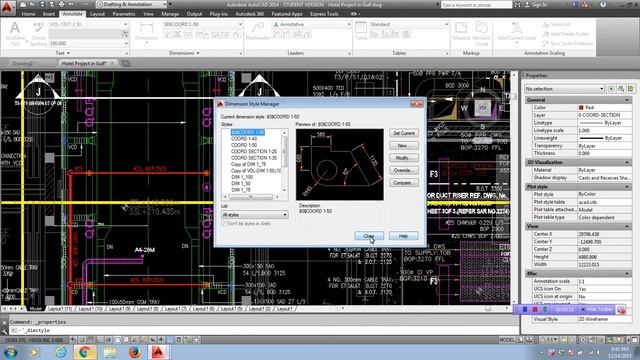Collapse the 3D Visualization section
The width and height of the screenshot is (640, 360).
tap(627, 162)
